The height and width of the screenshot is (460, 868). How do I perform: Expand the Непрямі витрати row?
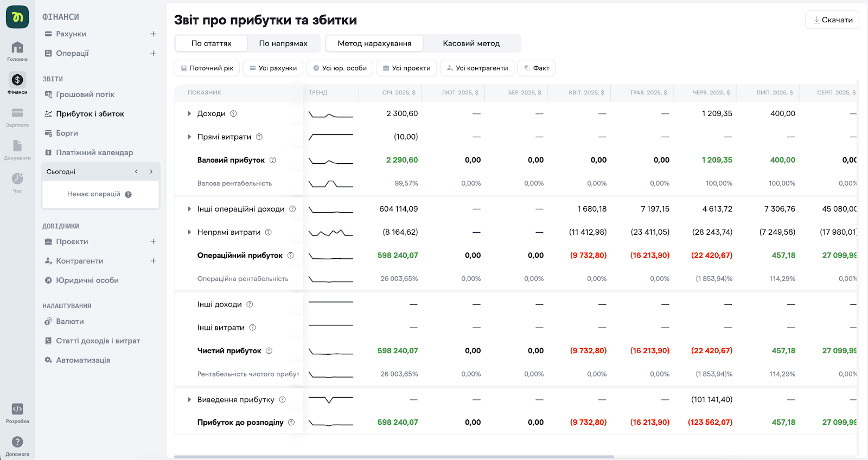pyautogui.click(x=189, y=232)
